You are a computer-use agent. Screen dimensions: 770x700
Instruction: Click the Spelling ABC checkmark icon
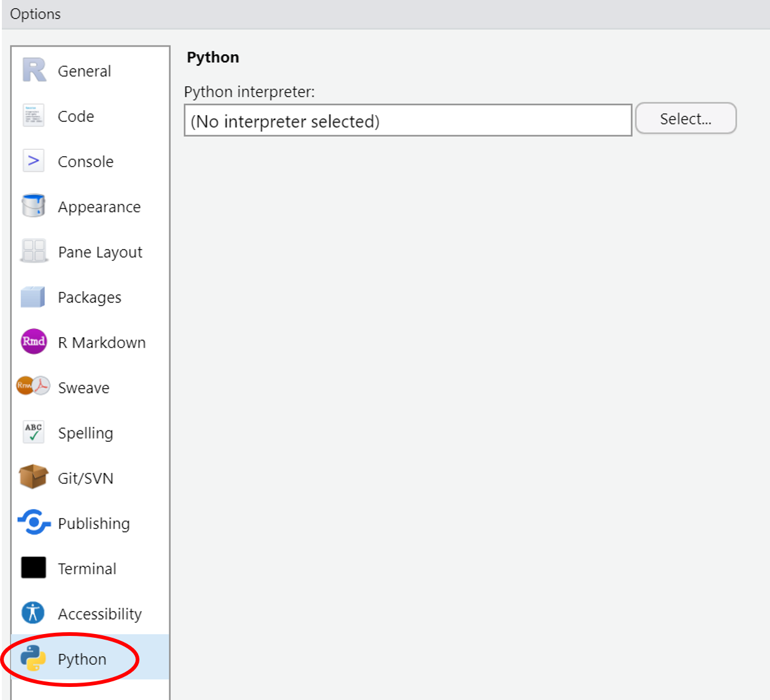(34, 432)
